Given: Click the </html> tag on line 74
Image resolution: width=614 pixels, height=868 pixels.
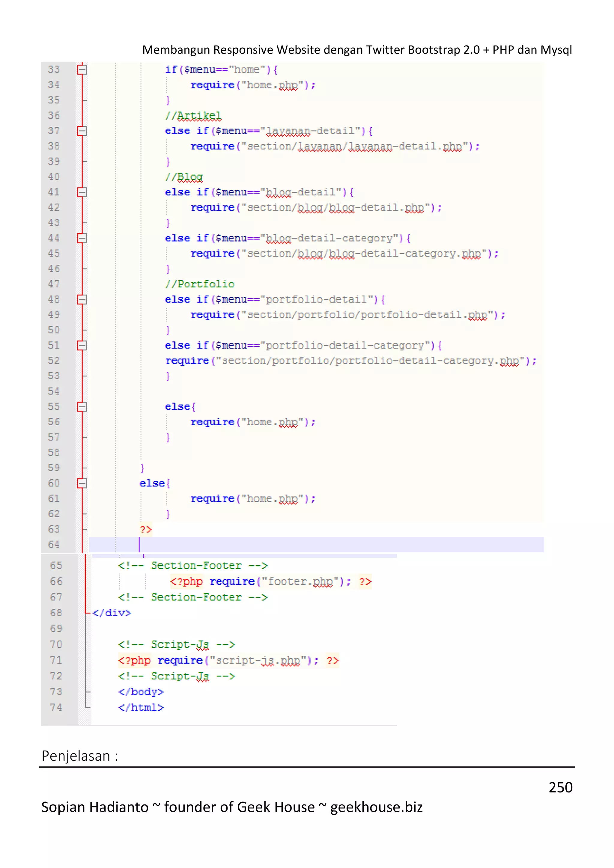Looking at the screenshot, I should 141,707.
